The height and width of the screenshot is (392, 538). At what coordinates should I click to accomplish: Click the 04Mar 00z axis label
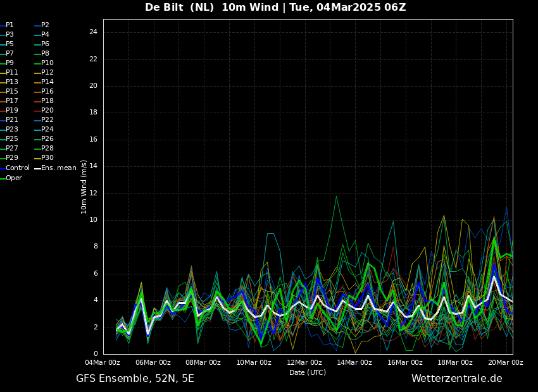(x=103, y=362)
